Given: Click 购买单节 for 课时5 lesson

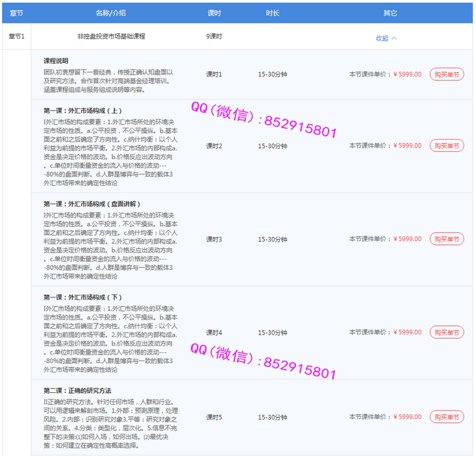Looking at the screenshot, I should pos(447,417).
